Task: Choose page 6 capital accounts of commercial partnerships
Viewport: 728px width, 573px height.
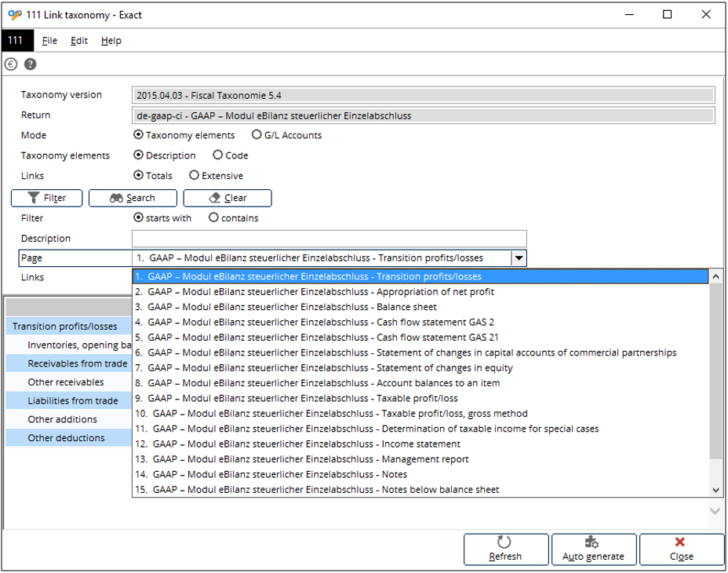Action: 420,352
